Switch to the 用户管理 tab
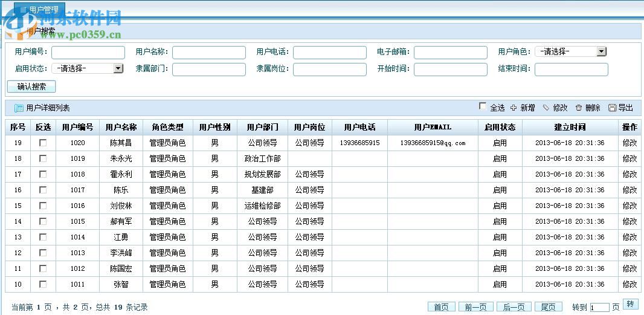 coord(40,9)
